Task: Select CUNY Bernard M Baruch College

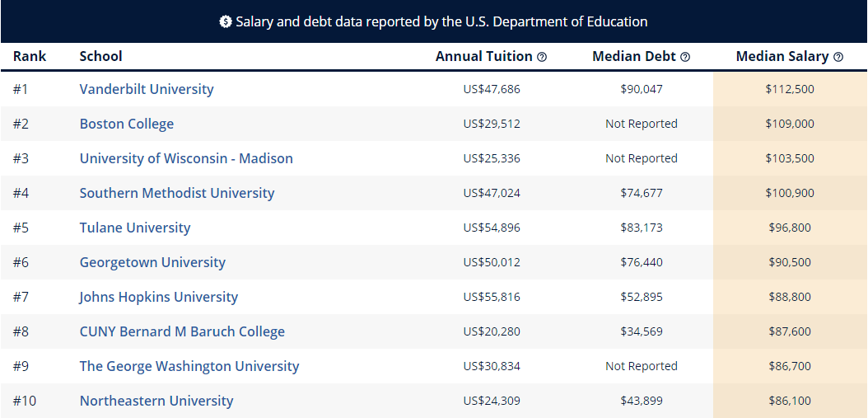Action: pos(182,331)
